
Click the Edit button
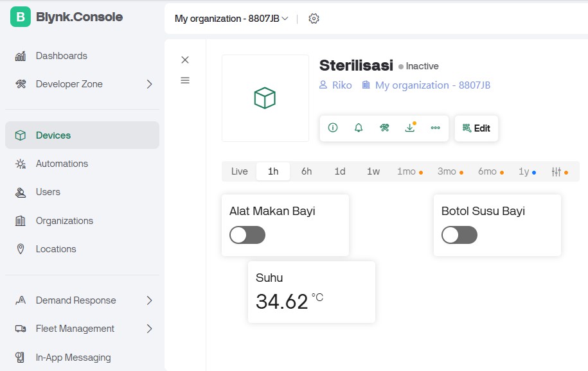click(x=476, y=128)
